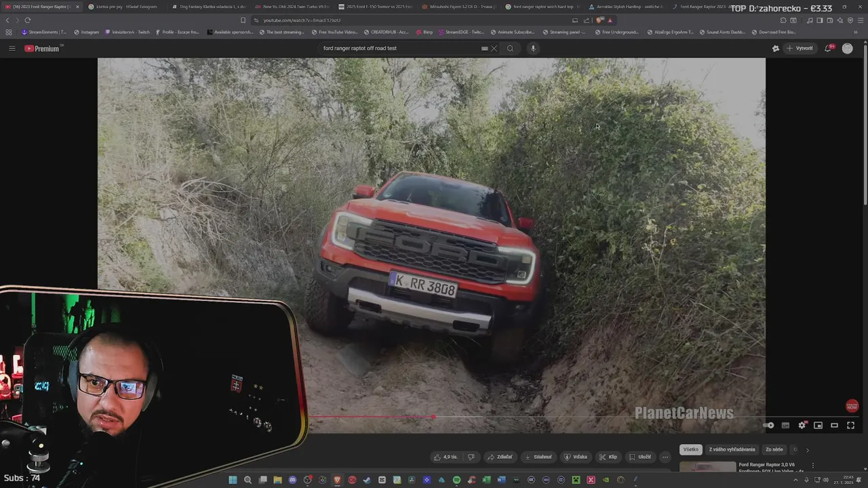Open player settings gear
Screen dimensions: 868x488
point(802,426)
